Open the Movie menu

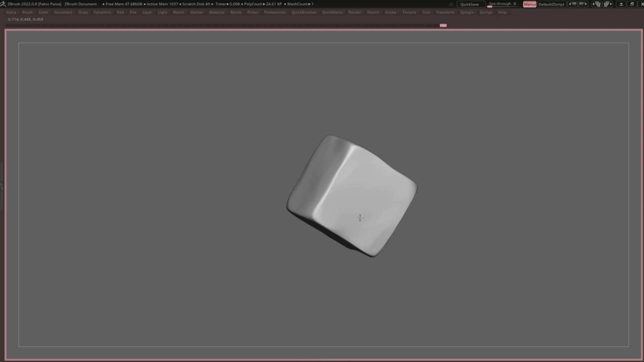click(x=236, y=12)
